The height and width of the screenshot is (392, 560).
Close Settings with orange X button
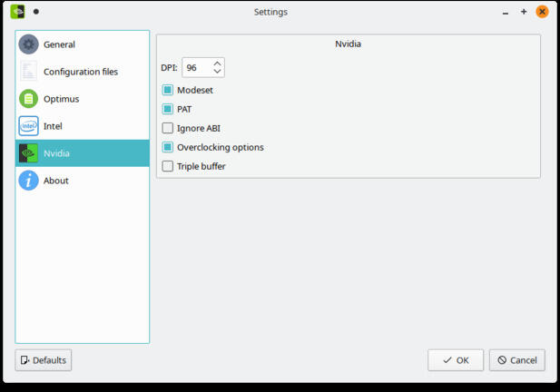542,12
